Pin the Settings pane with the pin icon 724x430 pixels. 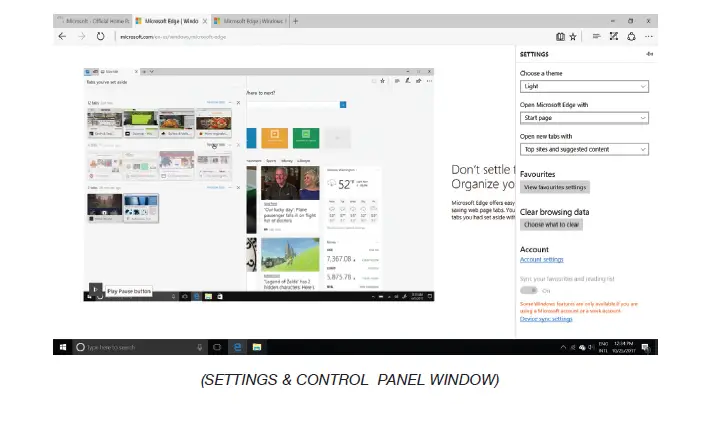649,54
